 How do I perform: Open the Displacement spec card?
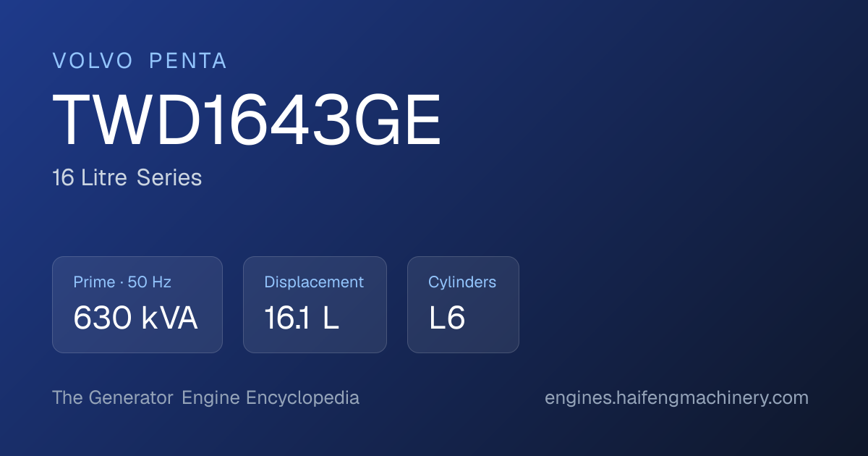point(315,305)
